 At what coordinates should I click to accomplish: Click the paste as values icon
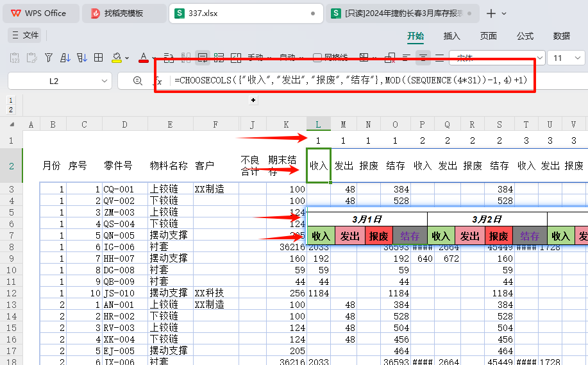[x=15, y=58]
